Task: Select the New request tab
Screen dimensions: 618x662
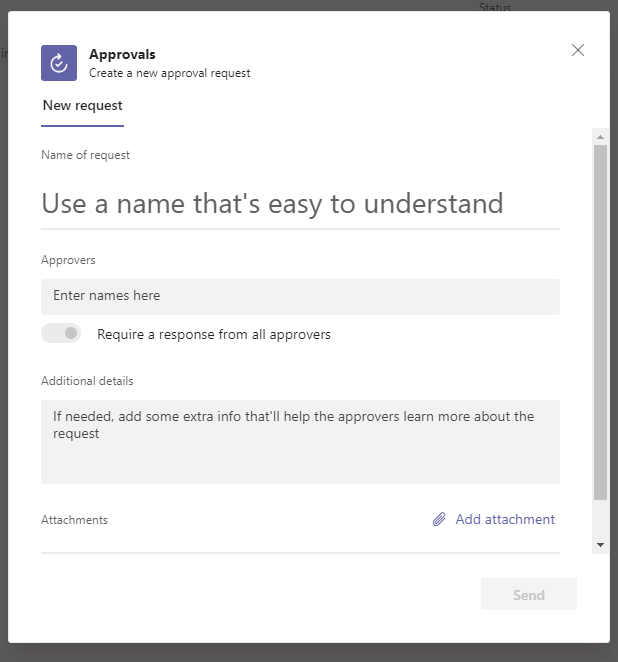Action: click(x=82, y=106)
